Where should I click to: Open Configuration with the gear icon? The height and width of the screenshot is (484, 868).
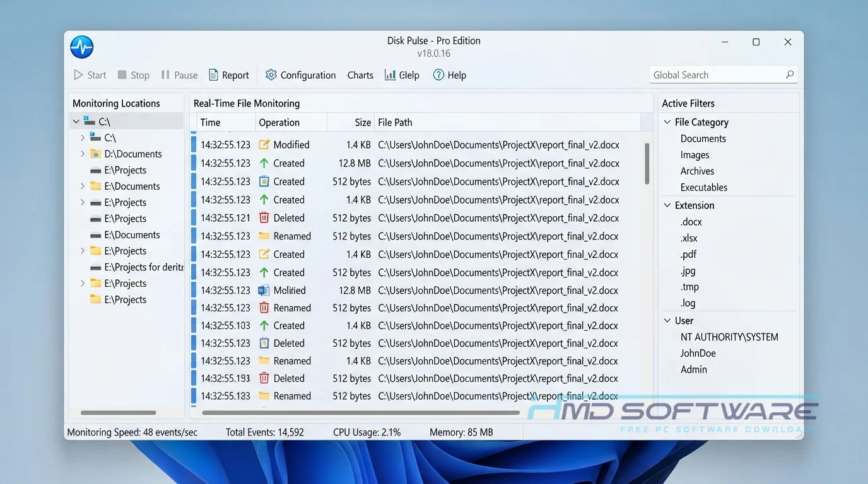(271, 75)
